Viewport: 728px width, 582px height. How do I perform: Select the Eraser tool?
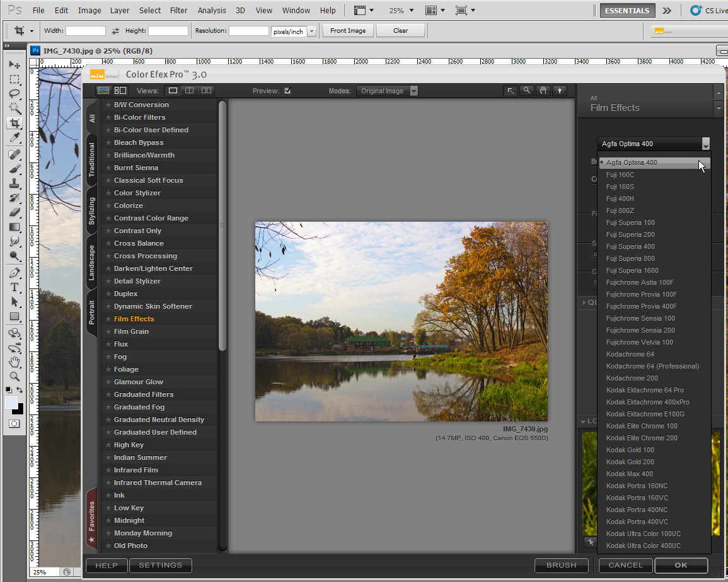pos(14,212)
